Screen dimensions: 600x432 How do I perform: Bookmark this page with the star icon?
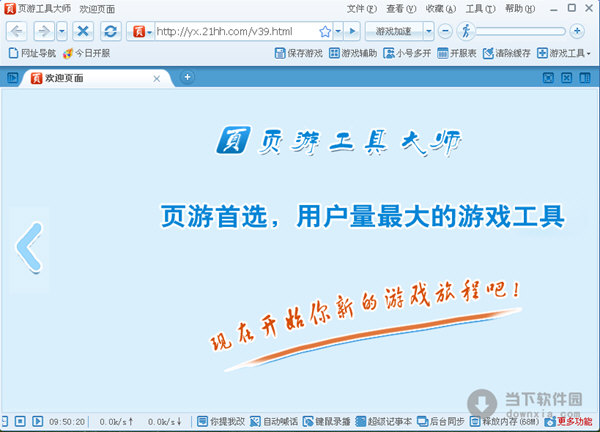[x=325, y=31]
